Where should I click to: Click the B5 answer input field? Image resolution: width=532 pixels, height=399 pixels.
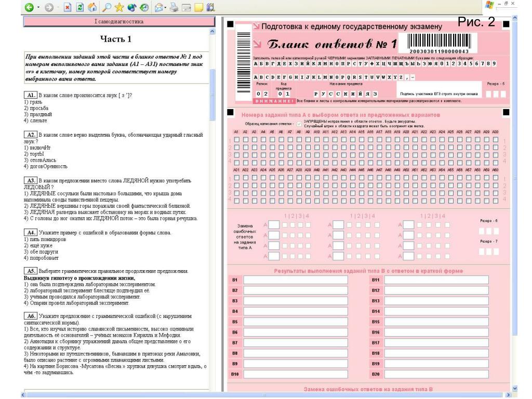[x=296, y=322]
